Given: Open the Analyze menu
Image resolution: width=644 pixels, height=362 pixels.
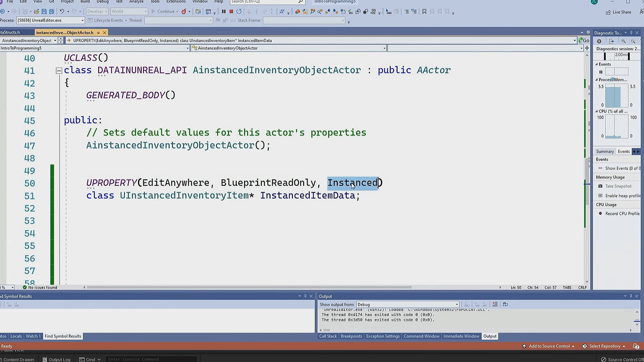Looking at the screenshot, I should (x=136, y=2).
